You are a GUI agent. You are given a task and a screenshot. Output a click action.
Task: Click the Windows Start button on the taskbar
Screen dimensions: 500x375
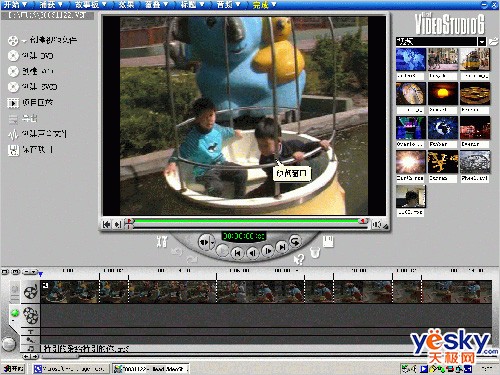point(14,369)
